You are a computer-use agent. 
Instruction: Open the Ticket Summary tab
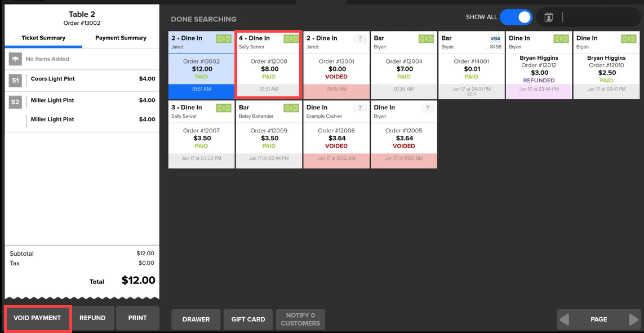pos(43,38)
